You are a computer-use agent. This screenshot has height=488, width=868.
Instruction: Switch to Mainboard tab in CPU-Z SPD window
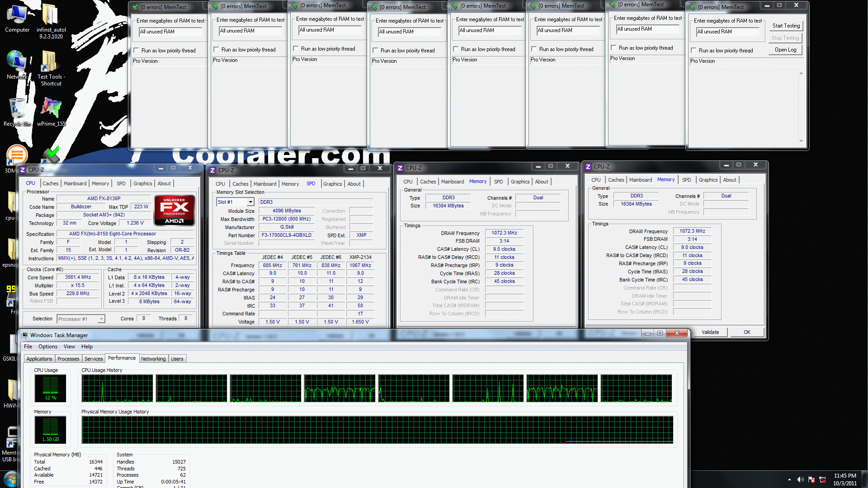click(x=265, y=184)
